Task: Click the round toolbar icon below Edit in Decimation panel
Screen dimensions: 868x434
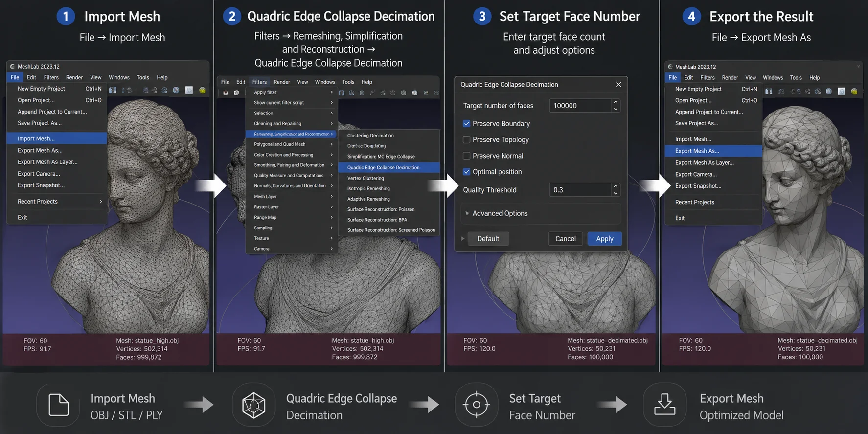Action: (236, 92)
